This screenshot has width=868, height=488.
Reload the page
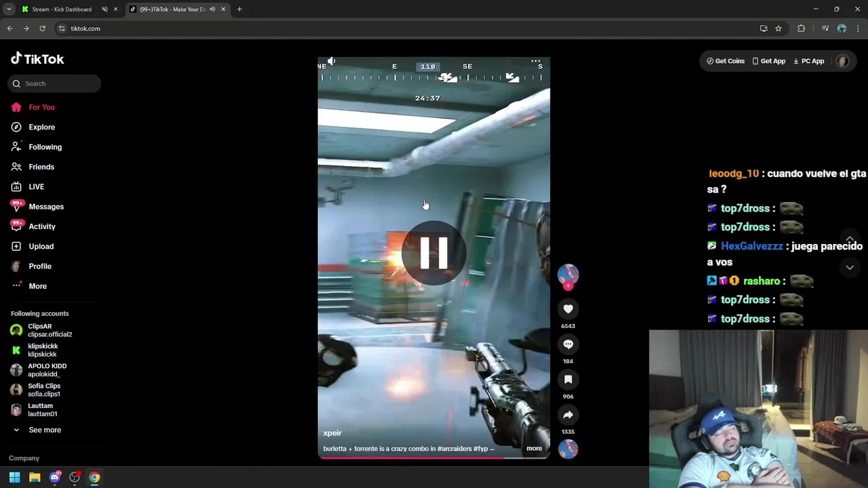coord(42,28)
